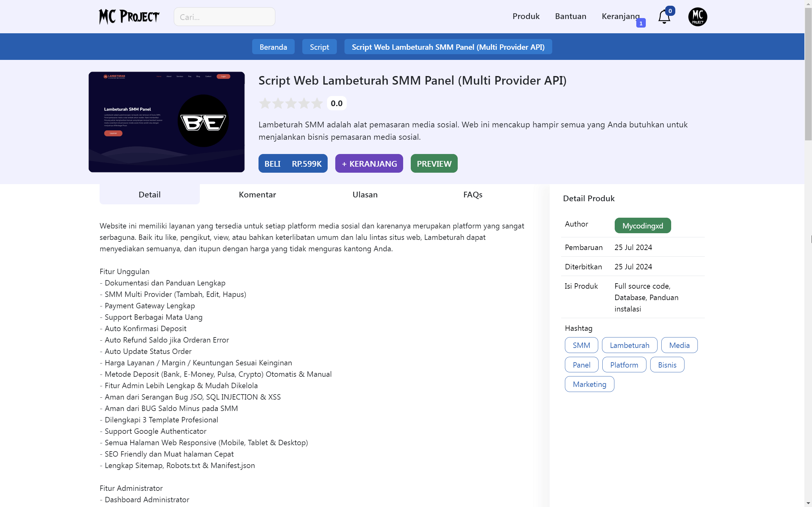This screenshot has width=812, height=507.
Task: Select the Marketing hashtag
Action: click(589, 384)
